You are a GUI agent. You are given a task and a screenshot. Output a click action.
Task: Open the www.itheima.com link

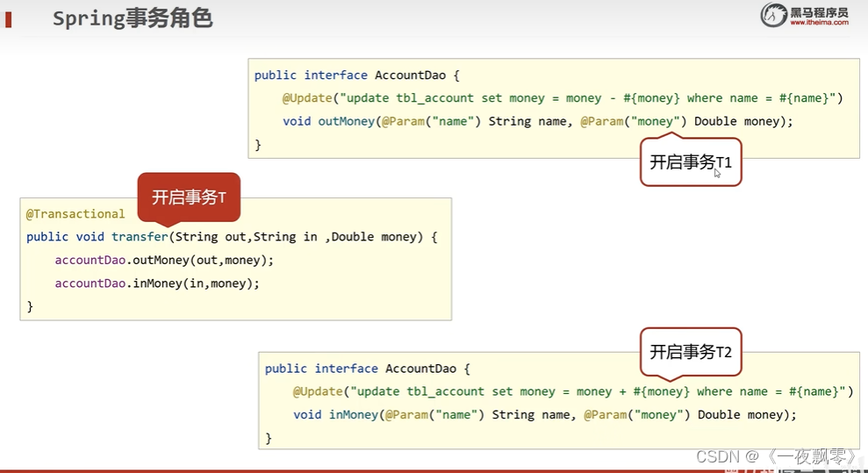point(819,23)
